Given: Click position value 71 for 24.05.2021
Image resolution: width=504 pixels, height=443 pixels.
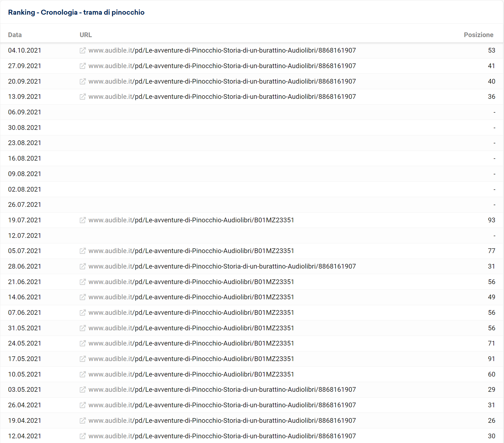Looking at the screenshot, I should click(492, 343).
